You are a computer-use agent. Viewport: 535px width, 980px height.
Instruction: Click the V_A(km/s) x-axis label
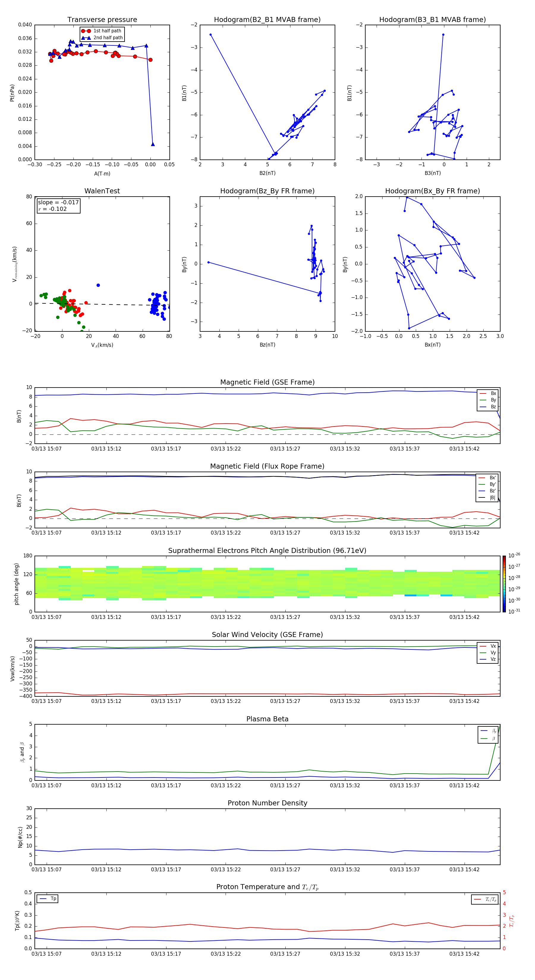[x=102, y=345]
